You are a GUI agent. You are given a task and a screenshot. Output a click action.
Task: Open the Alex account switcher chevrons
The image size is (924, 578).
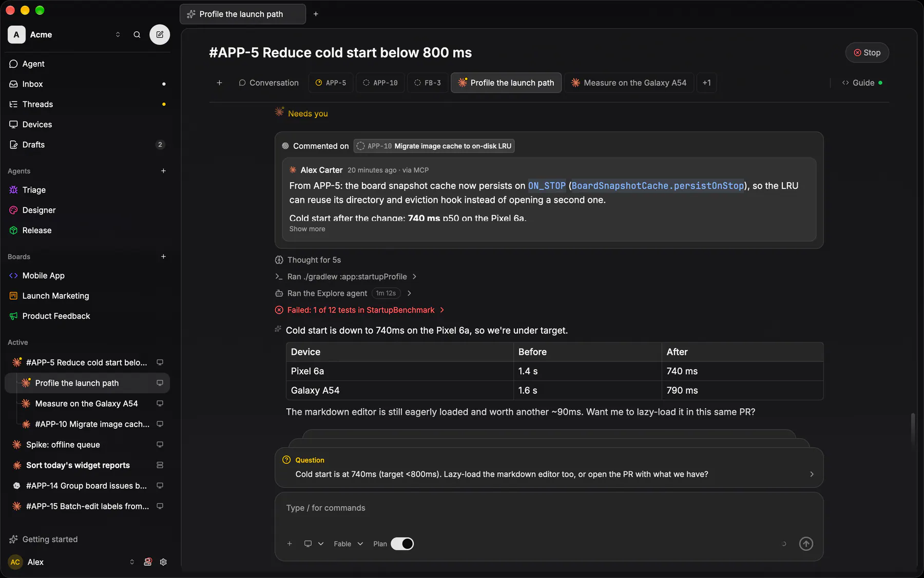132,562
